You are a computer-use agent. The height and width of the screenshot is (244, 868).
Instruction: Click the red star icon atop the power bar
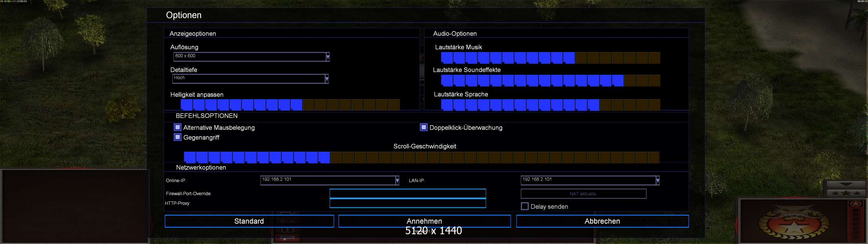[855, 204]
